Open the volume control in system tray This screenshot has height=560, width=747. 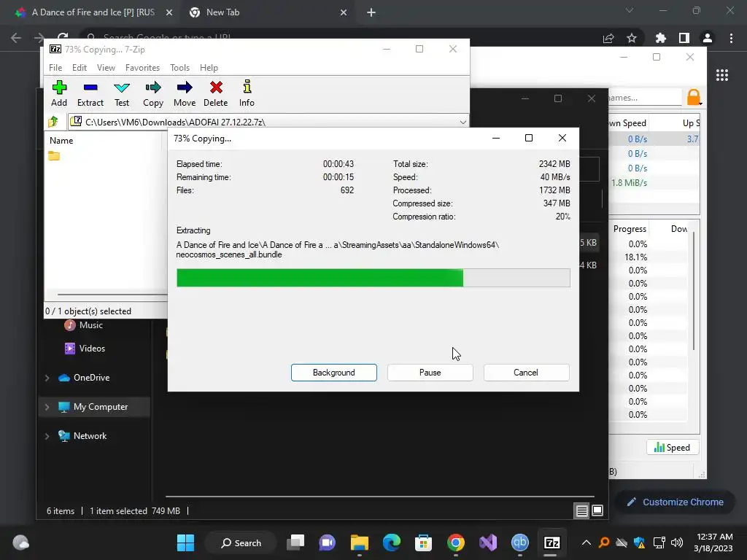pos(676,542)
